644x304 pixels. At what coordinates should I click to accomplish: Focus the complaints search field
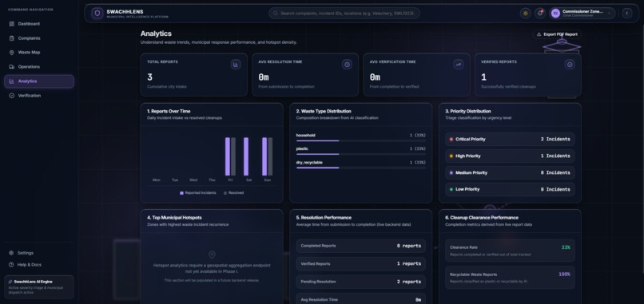click(344, 14)
